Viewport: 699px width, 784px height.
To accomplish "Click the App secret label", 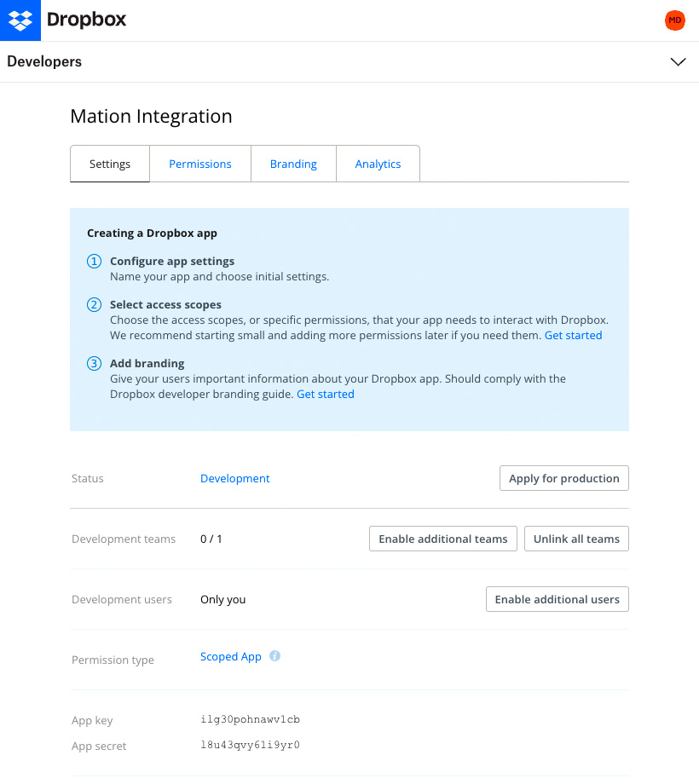I will coord(99,746).
